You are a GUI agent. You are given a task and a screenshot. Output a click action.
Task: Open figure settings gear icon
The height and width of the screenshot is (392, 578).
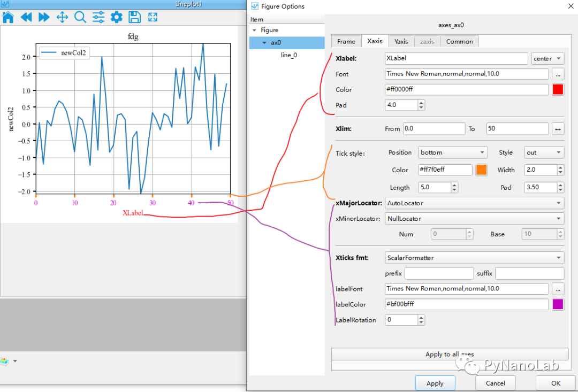(x=117, y=17)
